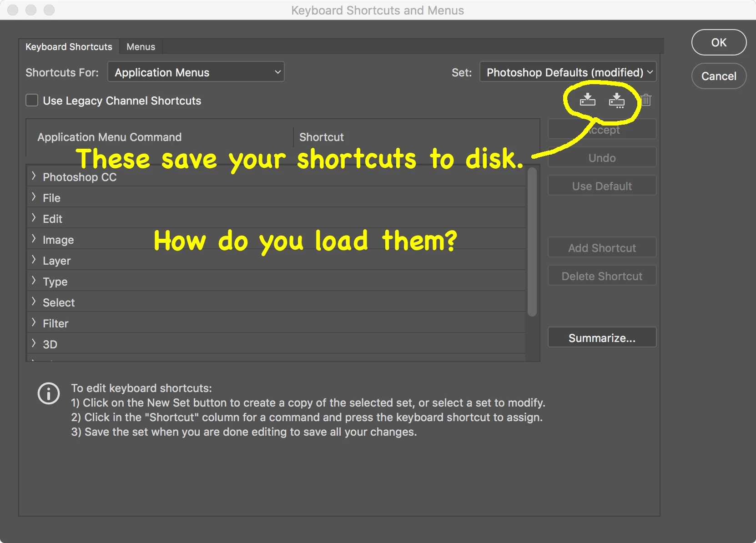Dismiss dialog with Cancel button
756x543 pixels.
point(719,76)
